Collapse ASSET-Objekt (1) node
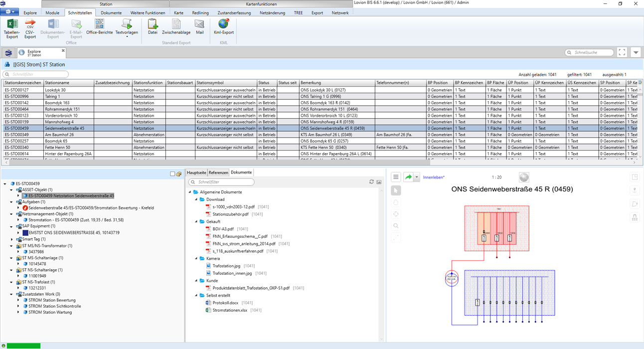Image resolution: width=644 pixels, height=349 pixels. click(x=12, y=190)
